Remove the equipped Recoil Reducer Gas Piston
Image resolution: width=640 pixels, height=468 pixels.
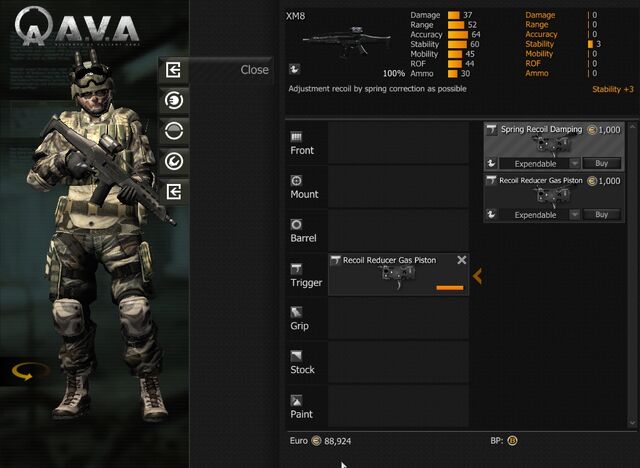tap(462, 260)
